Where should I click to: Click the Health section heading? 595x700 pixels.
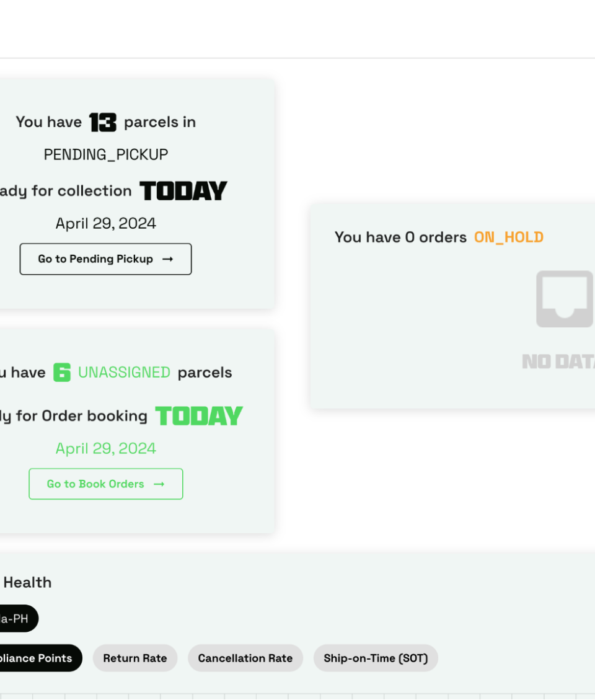(x=27, y=583)
